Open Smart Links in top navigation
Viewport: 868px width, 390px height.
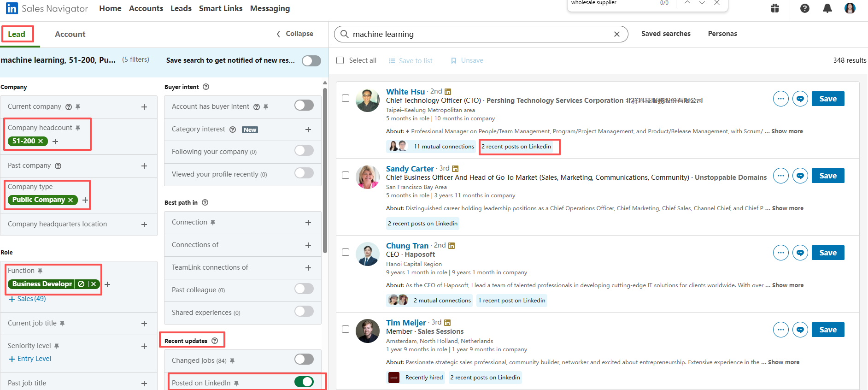(x=221, y=8)
